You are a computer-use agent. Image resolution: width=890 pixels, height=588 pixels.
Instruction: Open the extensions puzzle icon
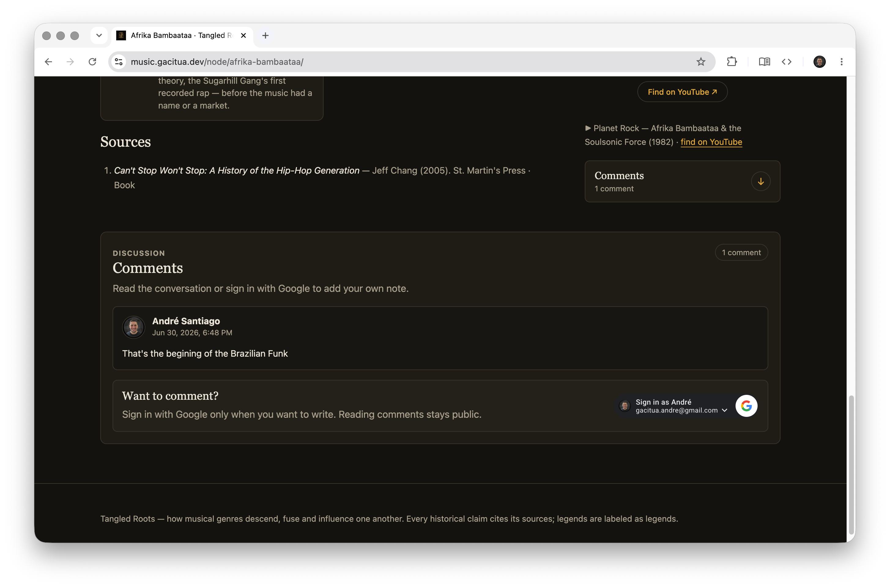coord(732,62)
